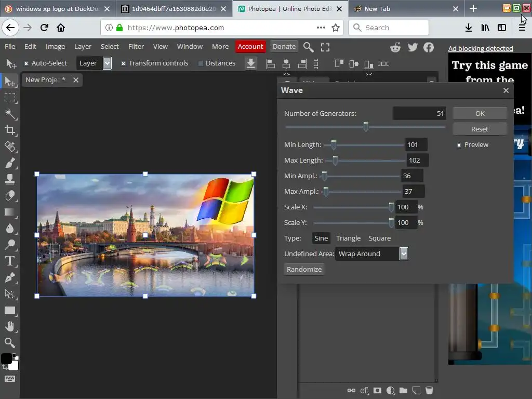Select the Type tool
The image size is (532, 399).
tap(10, 261)
